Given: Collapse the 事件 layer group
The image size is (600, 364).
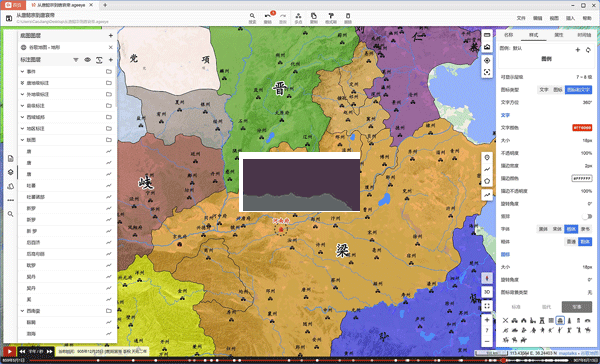Looking at the screenshot, I should (x=23, y=72).
